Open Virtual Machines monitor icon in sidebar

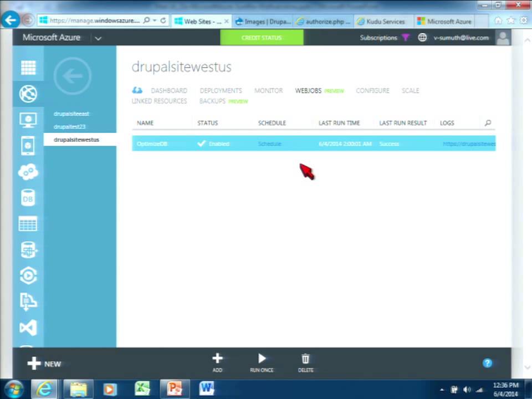[x=28, y=120]
